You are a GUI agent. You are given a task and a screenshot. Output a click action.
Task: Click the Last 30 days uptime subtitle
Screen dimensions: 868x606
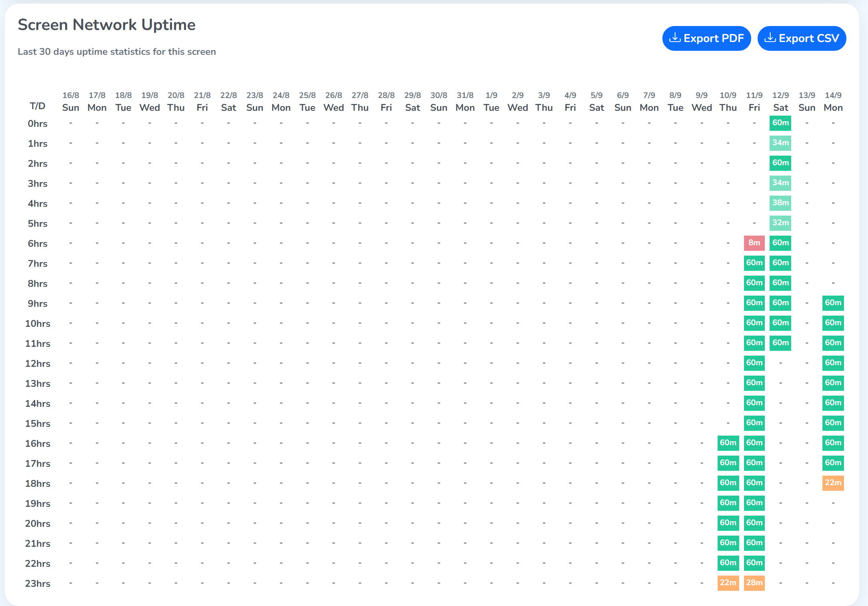[117, 52]
